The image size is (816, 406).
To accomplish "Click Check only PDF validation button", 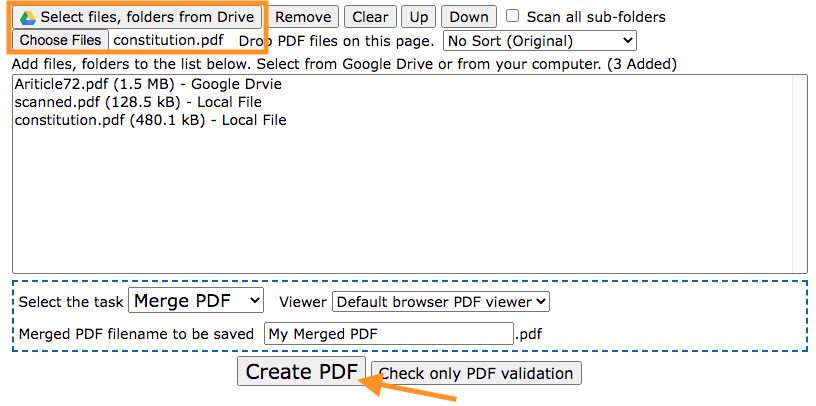I will 476,374.
